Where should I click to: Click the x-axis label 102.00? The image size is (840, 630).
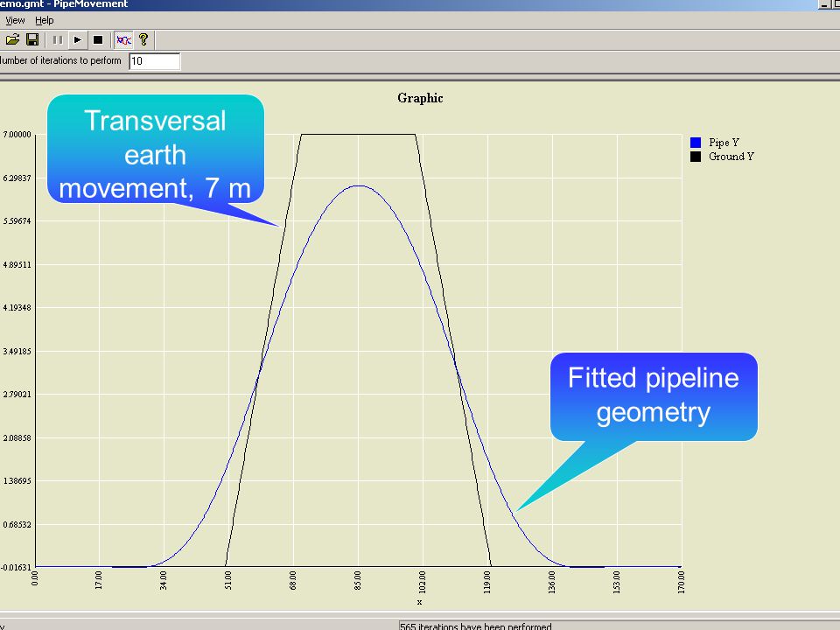pyautogui.click(x=422, y=583)
